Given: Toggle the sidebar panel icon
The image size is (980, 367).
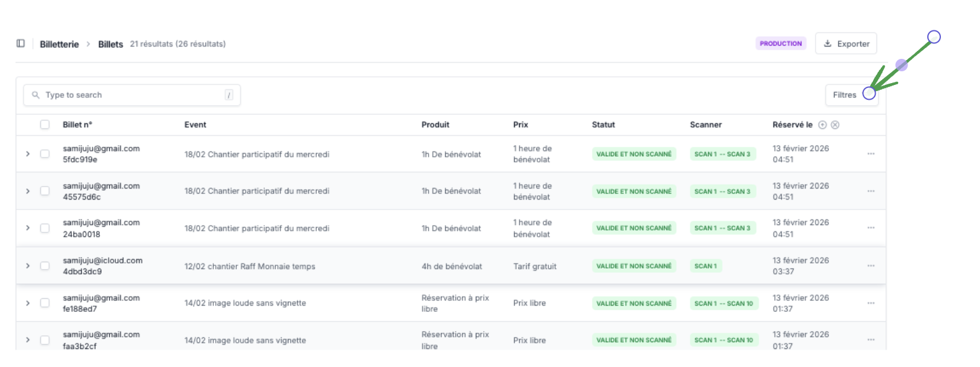Looking at the screenshot, I should 20,43.
